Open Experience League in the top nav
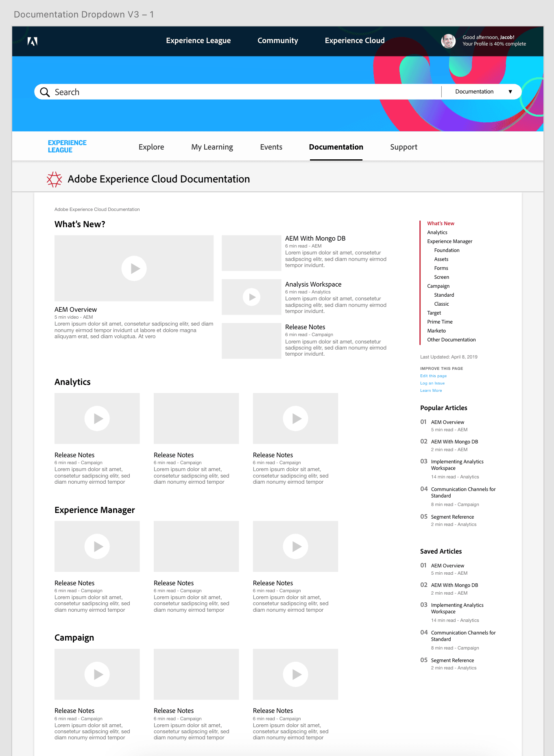The width and height of the screenshot is (554, 756). (x=198, y=41)
